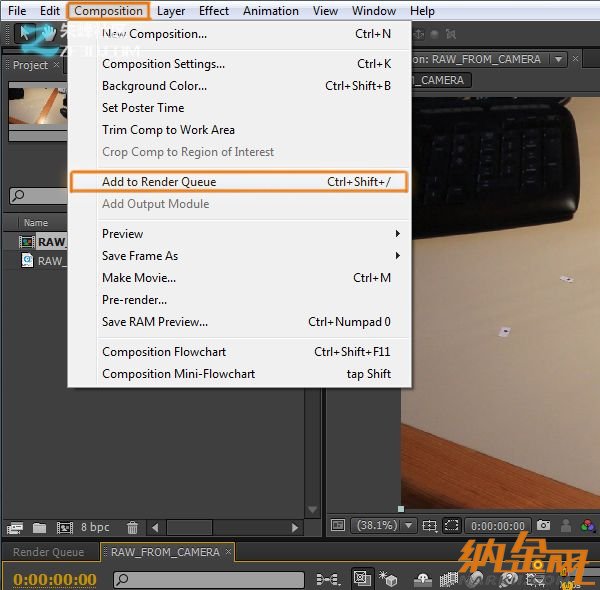The height and width of the screenshot is (590, 600).
Task: Take a snapshot with the camera icon
Action: click(543, 525)
